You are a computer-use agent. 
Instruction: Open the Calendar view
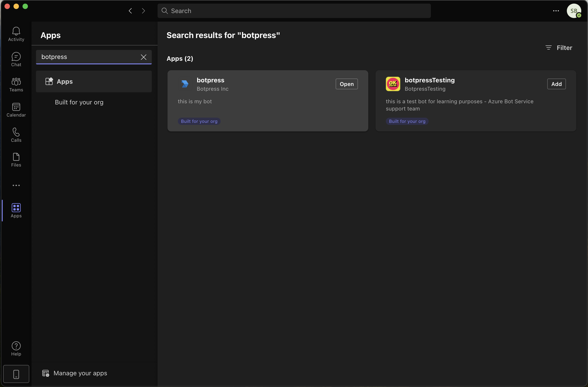(x=16, y=109)
